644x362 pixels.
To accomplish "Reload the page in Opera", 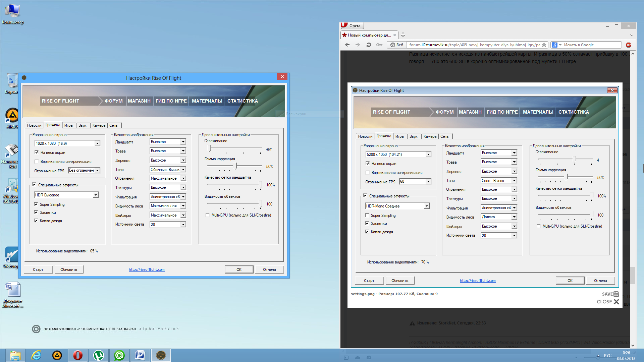I will (368, 45).
